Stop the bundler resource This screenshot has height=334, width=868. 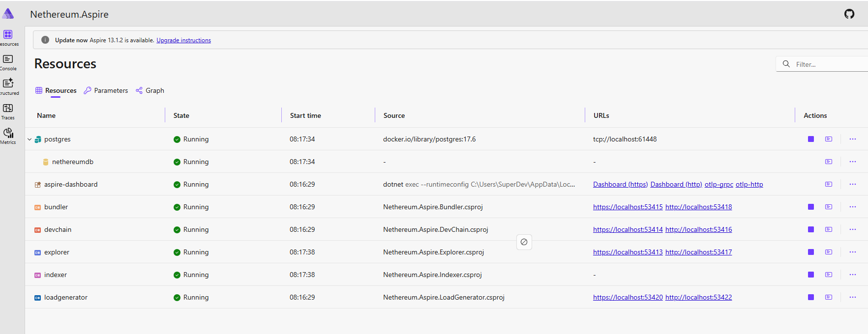coord(811,207)
